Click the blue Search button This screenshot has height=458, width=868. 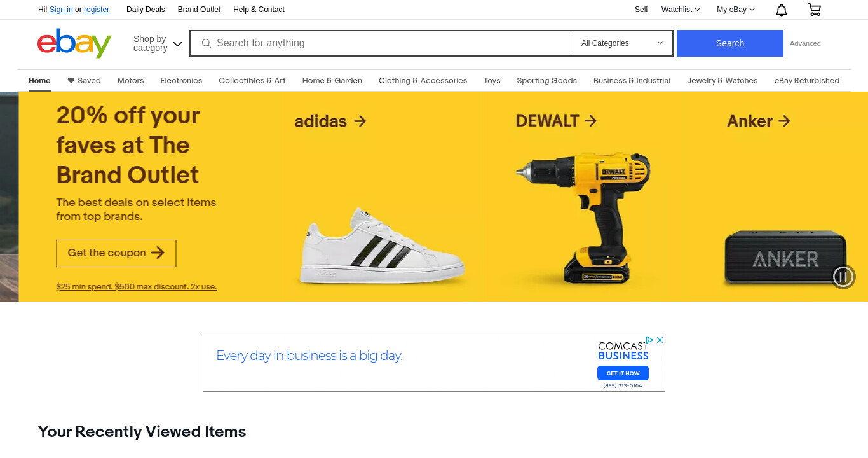click(x=729, y=43)
